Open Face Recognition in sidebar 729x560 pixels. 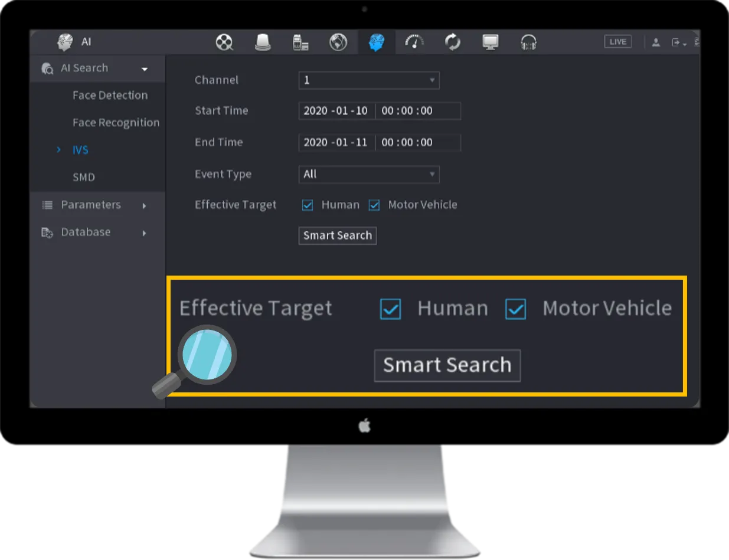pos(116,123)
